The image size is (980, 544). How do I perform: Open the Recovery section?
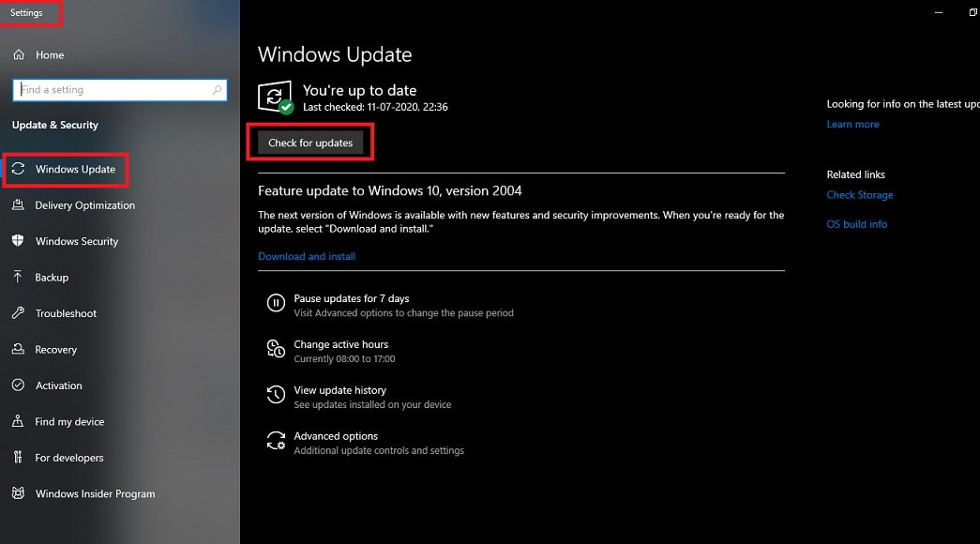tap(56, 350)
